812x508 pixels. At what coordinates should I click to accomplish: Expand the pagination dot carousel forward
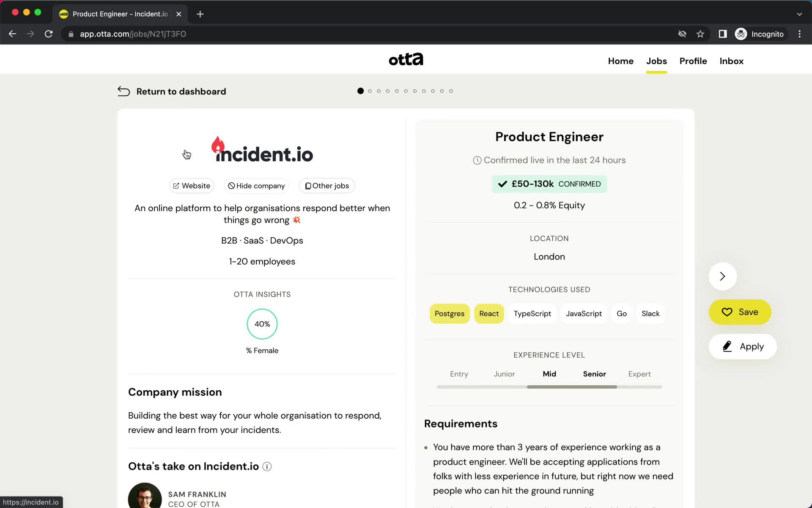pos(723,276)
